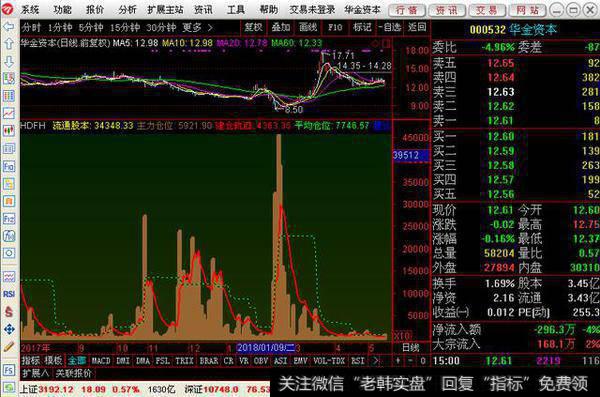Open the 关联报价 tab
The height and width of the screenshot is (397, 600).
point(73,373)
